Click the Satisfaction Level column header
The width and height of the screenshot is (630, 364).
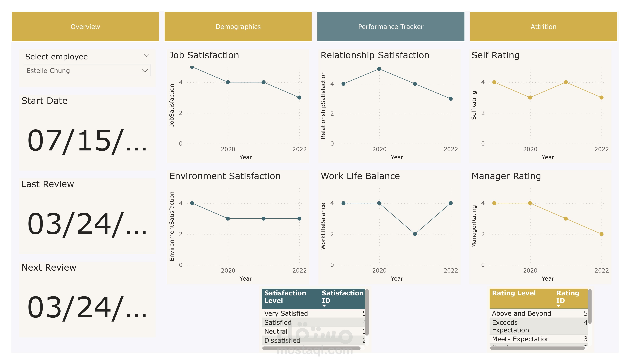285,297
